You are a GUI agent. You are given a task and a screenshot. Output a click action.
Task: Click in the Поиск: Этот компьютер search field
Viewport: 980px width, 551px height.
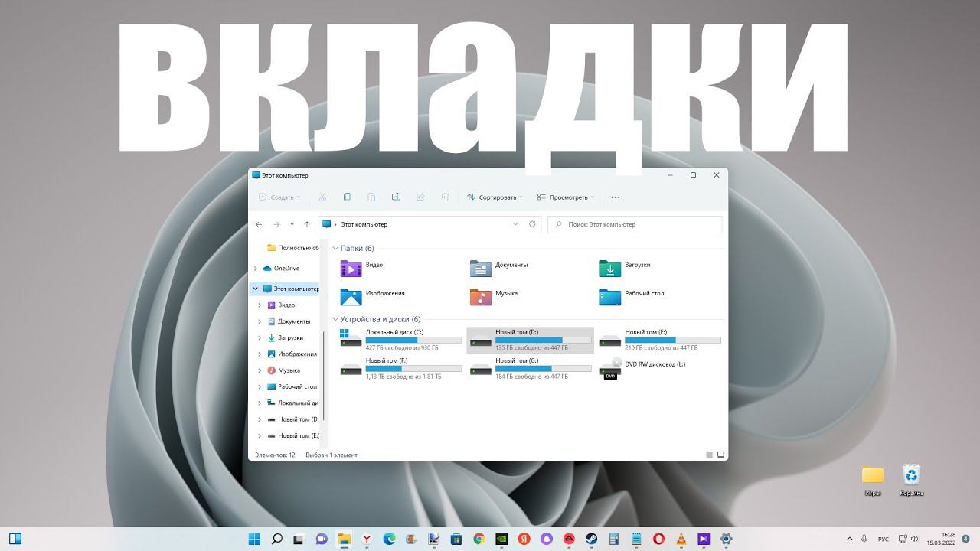coord(635,224)
